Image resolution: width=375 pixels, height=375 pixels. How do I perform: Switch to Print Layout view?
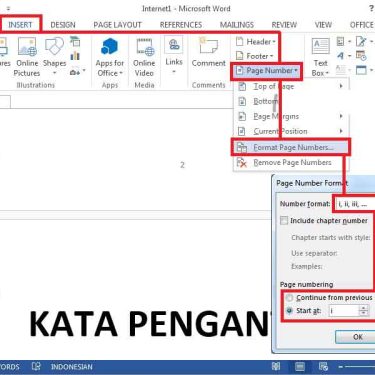point(300,367)
